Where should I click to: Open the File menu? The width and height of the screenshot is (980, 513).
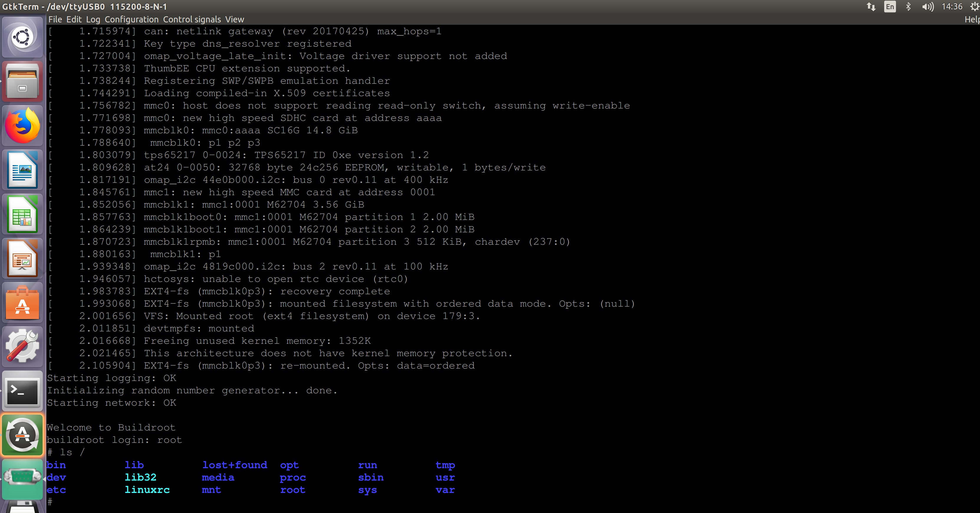[55, 19]
